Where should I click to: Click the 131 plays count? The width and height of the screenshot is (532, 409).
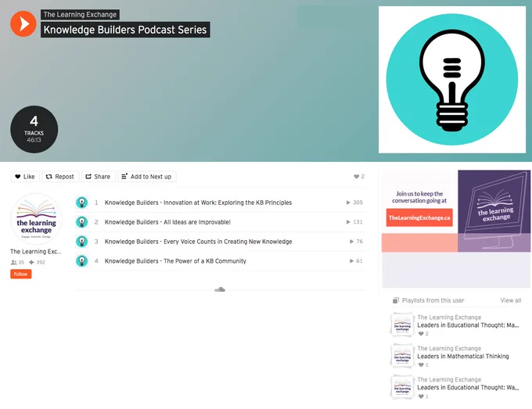[x=354, y=222]
